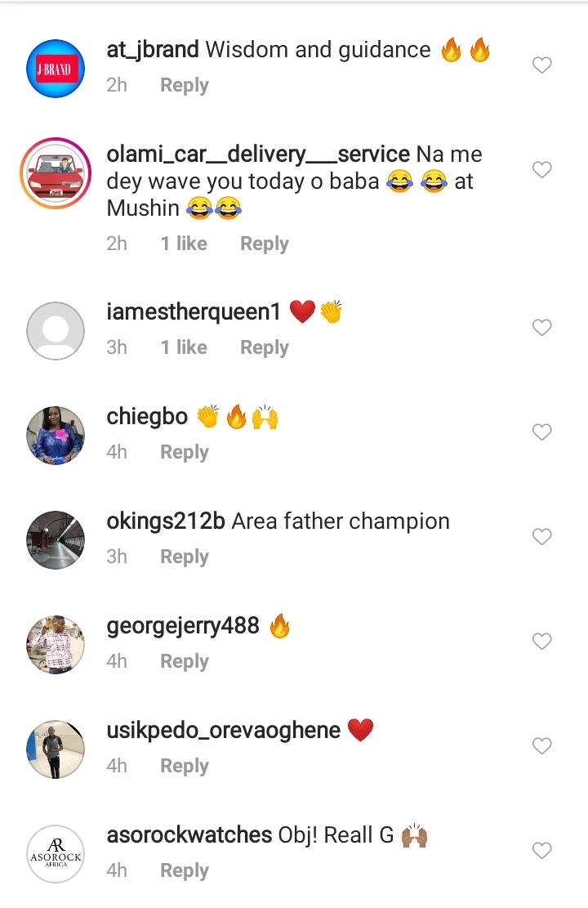The height and width of the screenshot is (908, 588).
Task: Tap heart on iamestherqueen1's comment
Action: 542,328
